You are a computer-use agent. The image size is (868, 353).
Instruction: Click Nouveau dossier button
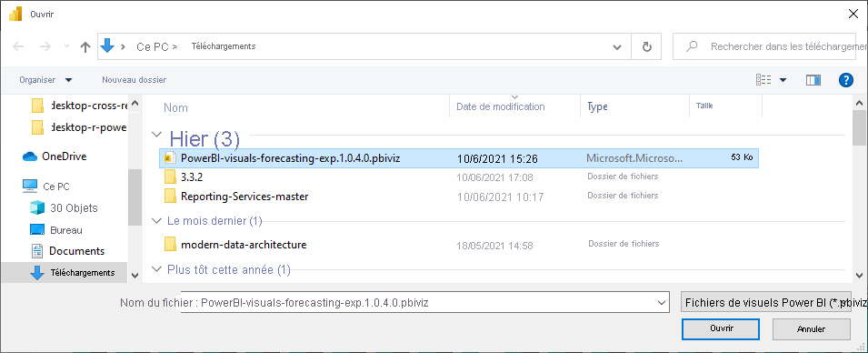coord(134,80)
